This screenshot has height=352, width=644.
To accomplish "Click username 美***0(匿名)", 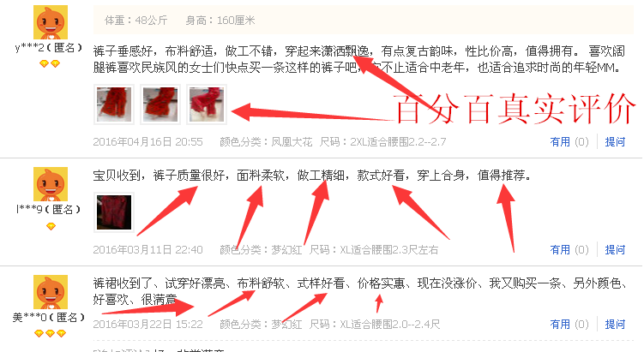I will tap(49, 317).
